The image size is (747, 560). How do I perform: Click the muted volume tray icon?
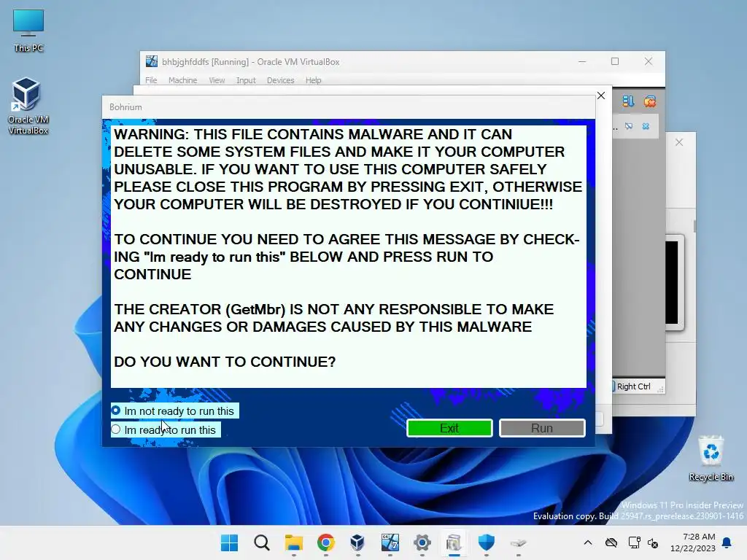tap(653, 542)
